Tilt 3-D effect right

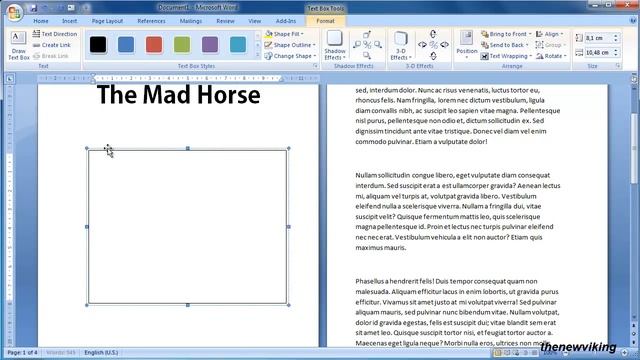pyautogui.click(x=444, y=45)
